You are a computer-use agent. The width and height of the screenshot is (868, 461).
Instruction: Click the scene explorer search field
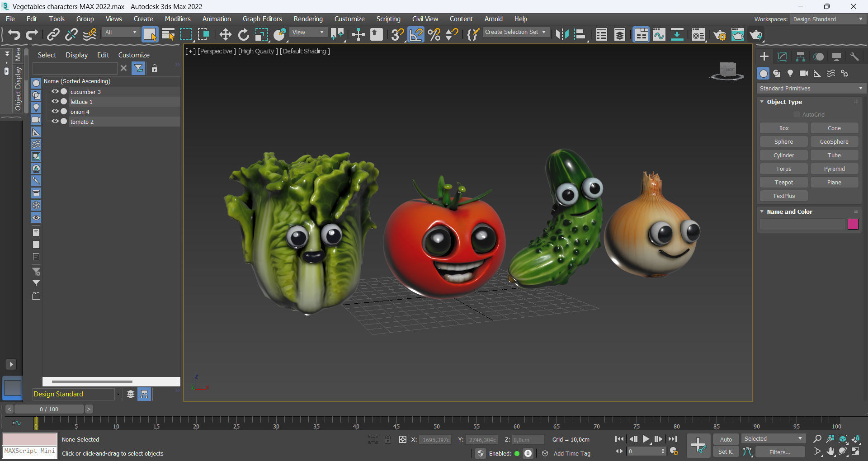[75, 68]
